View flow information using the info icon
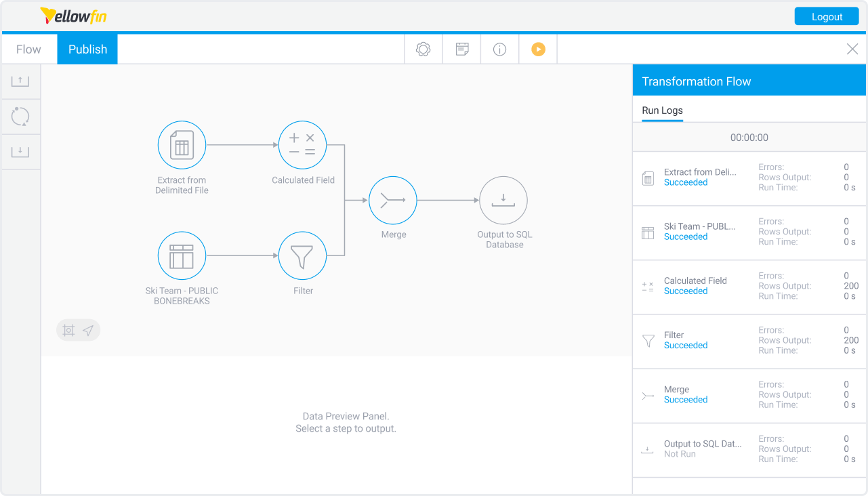The width and height of the screenshot is (868, 496). pyautogui.click(x=499, y=49)
